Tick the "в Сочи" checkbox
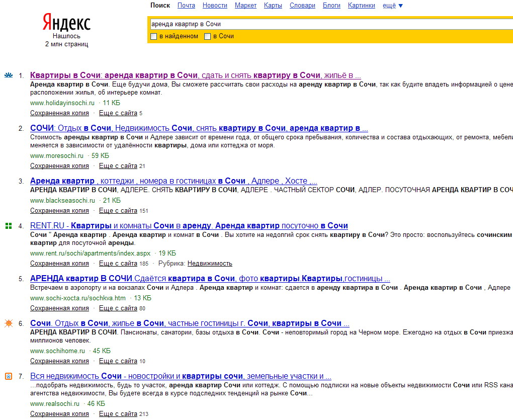 coord(207,36)
